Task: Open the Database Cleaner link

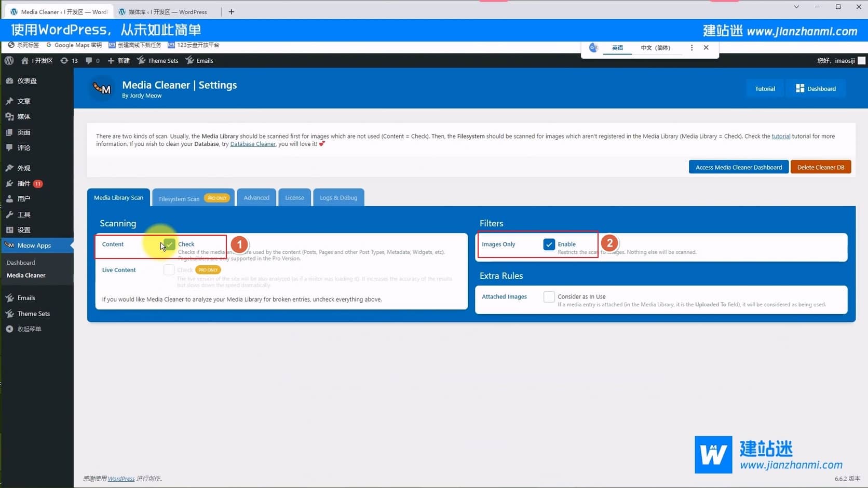Action: (253, 144)
